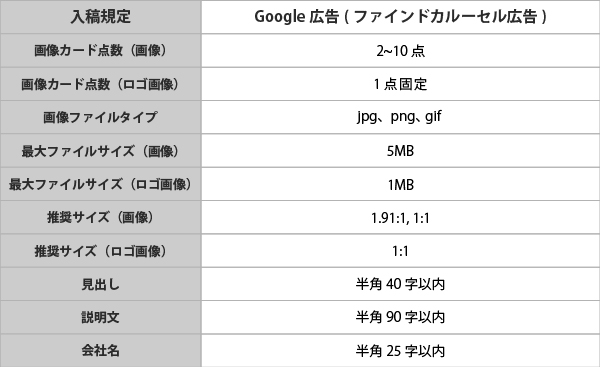
Task: Click the 画像カード点数（画像） row label
Action: [x=101, y=51]
